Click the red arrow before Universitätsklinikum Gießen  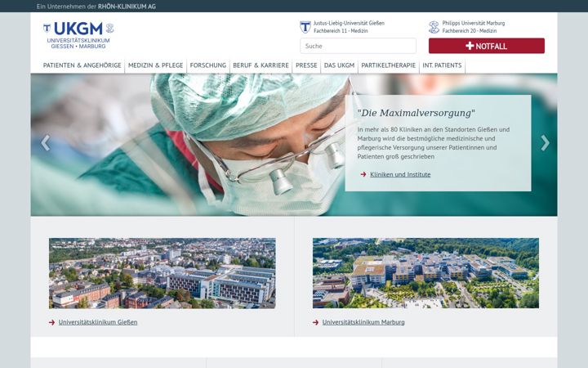tap(51, 322)
